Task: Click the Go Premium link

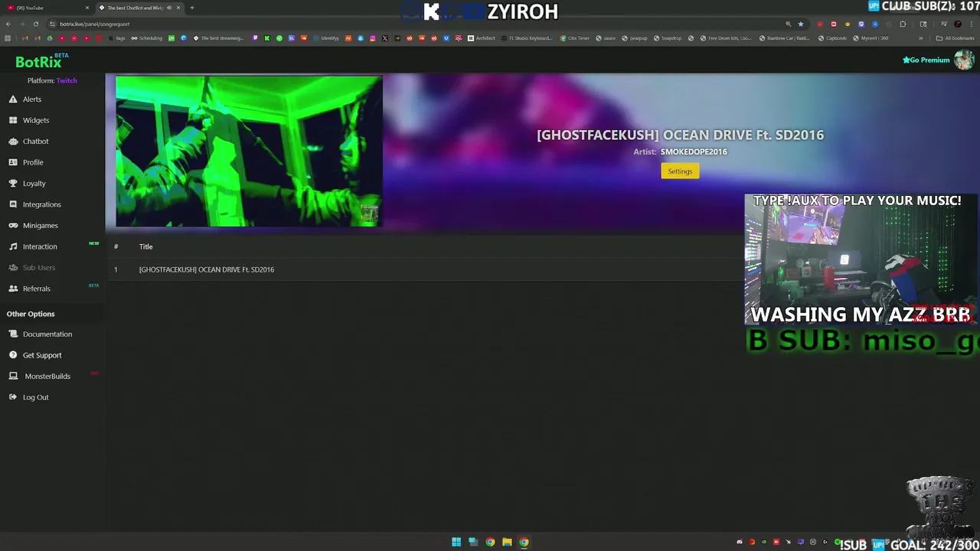Action: pyautogui.click(x=926, y=60)
